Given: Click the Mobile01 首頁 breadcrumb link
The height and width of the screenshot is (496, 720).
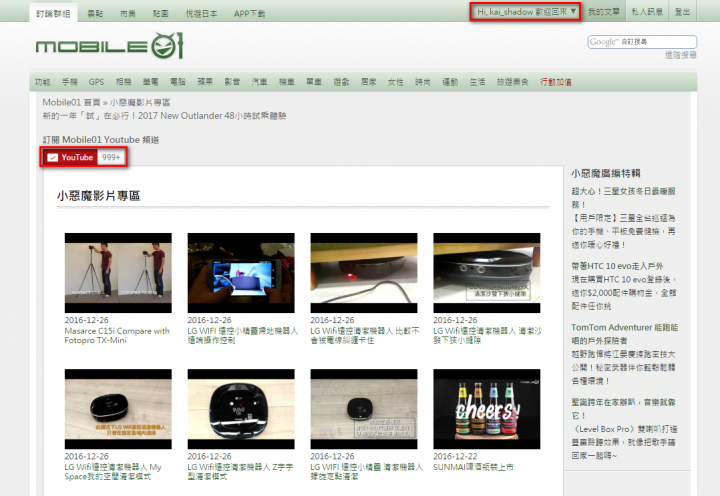Looking at the screenshot, I should [71, 102].
